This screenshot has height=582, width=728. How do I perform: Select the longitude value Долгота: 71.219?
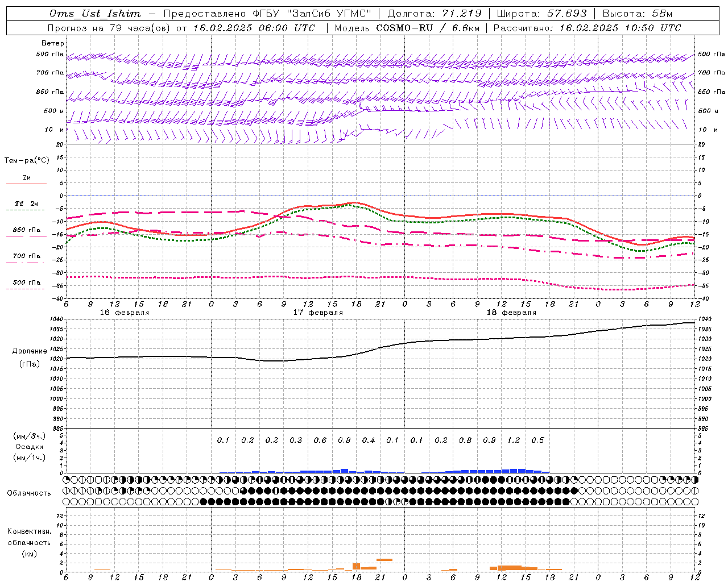pyautogui.click(x=435, y=14)
